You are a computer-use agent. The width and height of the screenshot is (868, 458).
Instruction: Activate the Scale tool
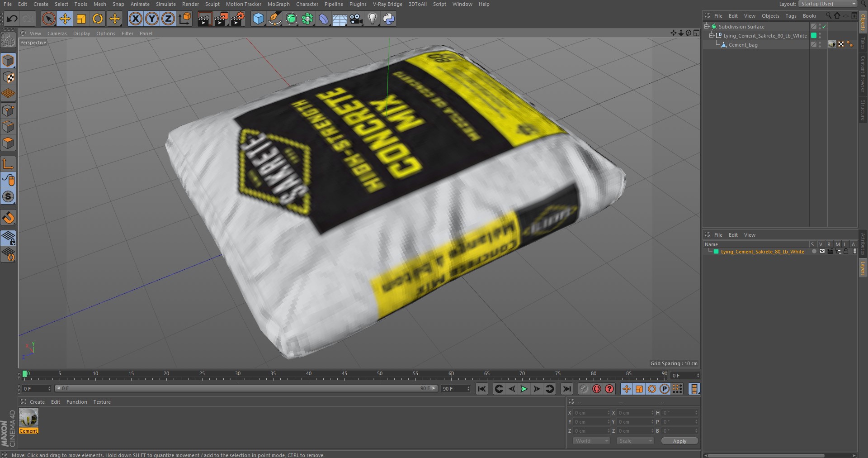[x=81, y=19]
